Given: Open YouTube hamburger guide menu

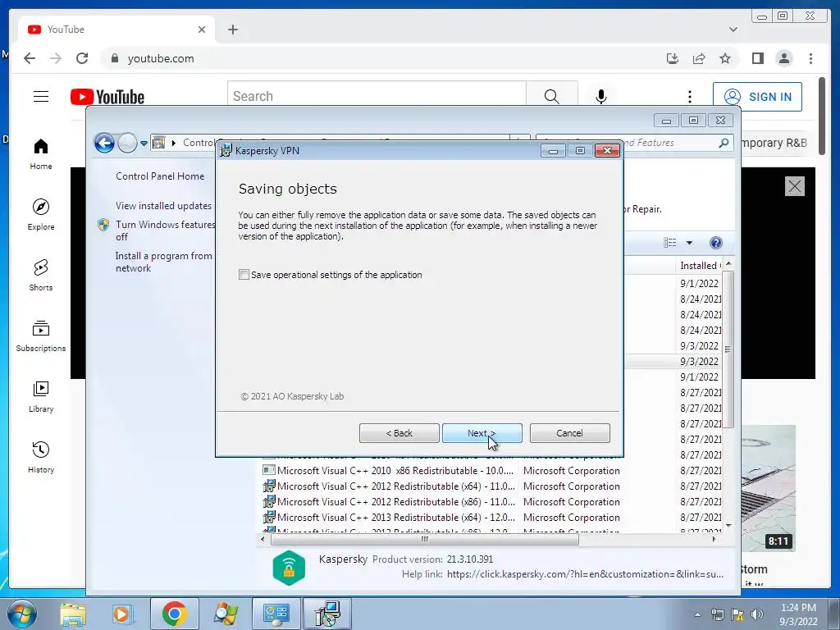Looking at the screenshot, I should point(41,97).
